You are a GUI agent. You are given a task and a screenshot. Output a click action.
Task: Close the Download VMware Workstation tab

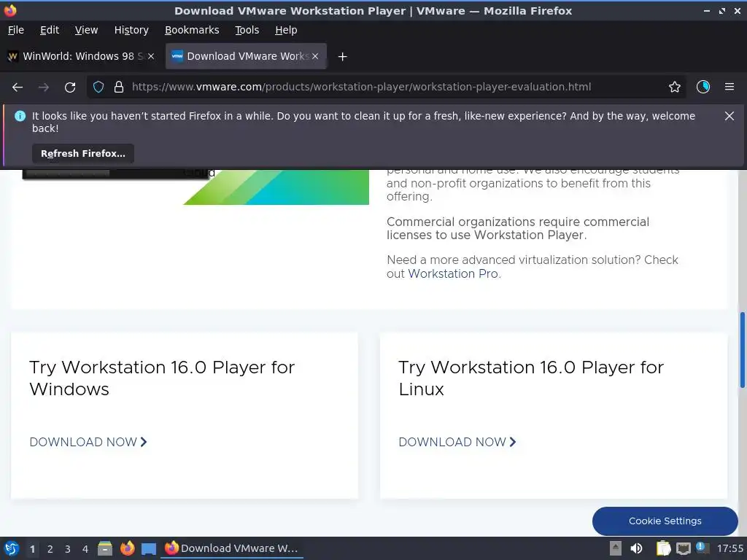(x=315, y=56)
